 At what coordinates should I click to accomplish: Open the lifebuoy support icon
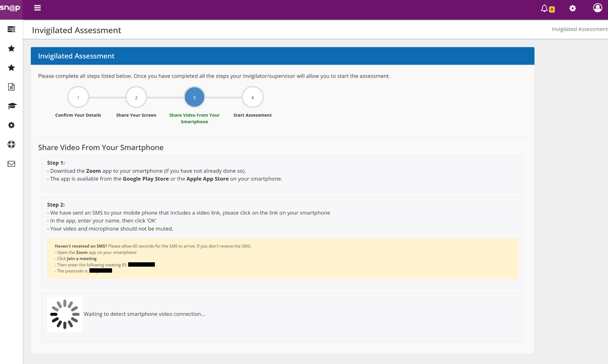pyautogui.click(x=11, y=145)
